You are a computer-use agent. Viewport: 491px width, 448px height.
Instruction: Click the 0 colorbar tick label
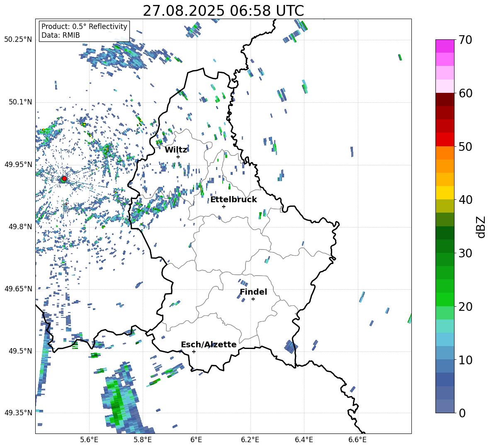tap(462, 413)
